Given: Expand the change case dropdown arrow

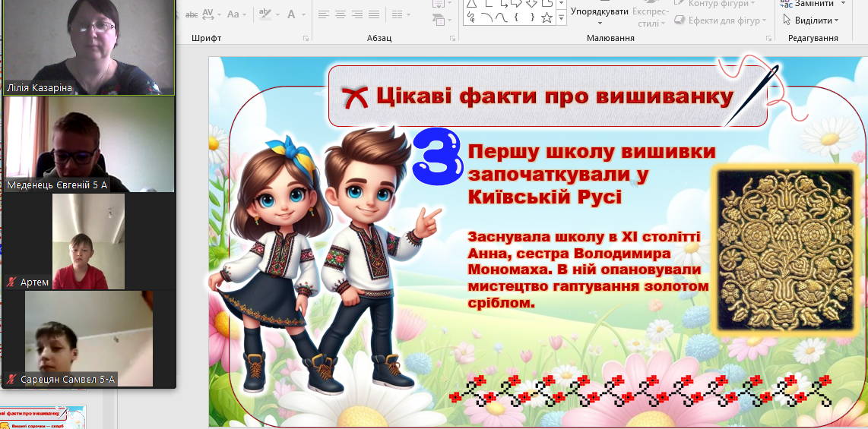Looking at the screenshot, I should tap(244, 15).
